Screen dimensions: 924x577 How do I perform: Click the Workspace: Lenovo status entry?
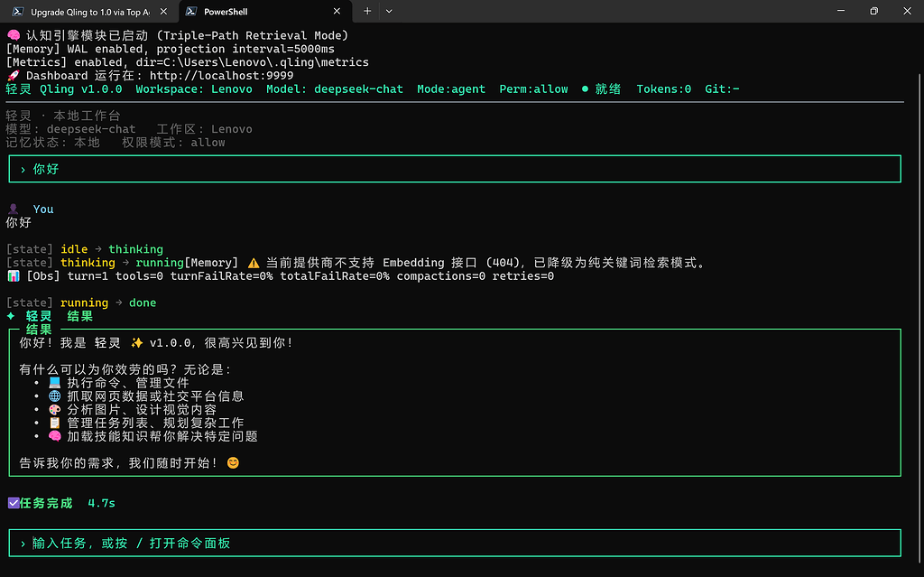coord(194,89)
